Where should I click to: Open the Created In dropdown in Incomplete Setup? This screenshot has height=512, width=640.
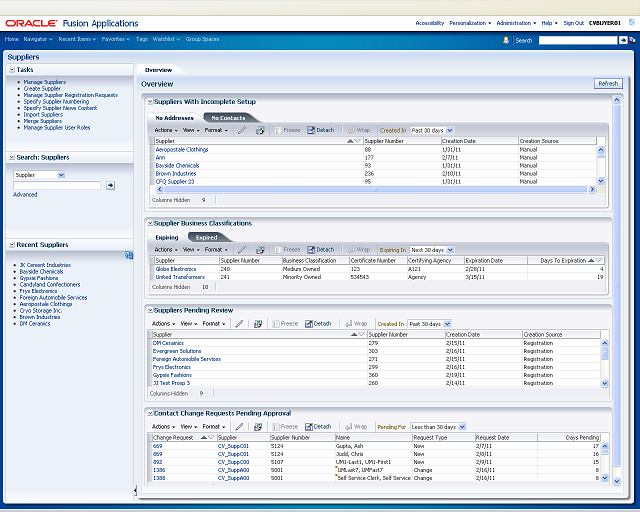click(x=449, y=130)
